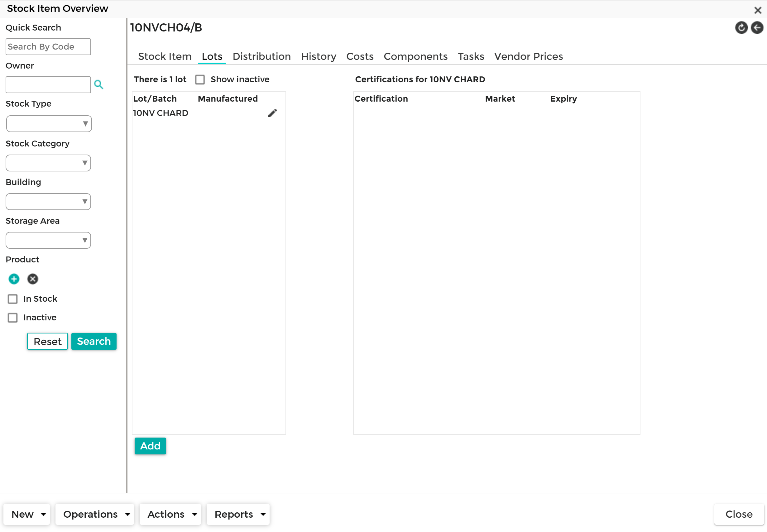Tick the Inactive checkbox
This screenshot has height=532, width=767.
pyautogui.click(x=13, y=318)
